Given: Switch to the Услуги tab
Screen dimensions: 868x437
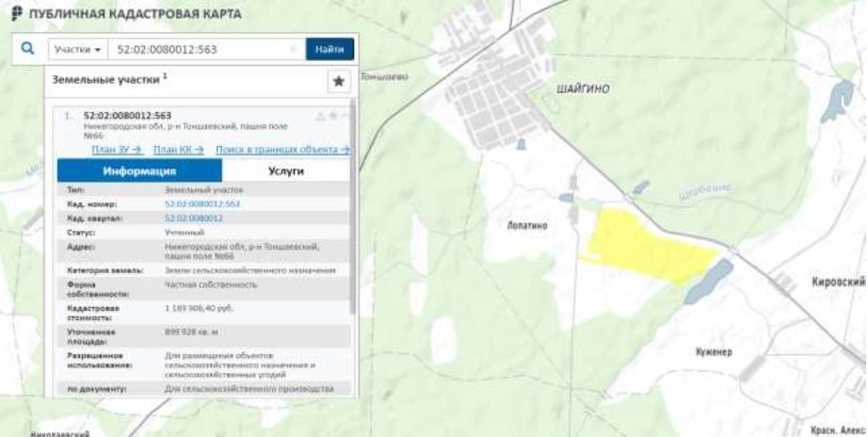Looking at the screenshot, I should [x=285, y=171].
